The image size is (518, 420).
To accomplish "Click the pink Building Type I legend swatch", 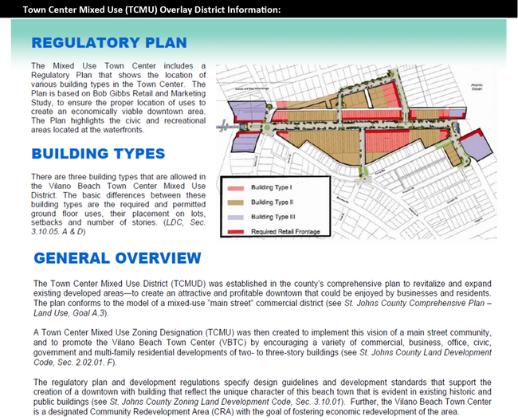I will 236,187.
